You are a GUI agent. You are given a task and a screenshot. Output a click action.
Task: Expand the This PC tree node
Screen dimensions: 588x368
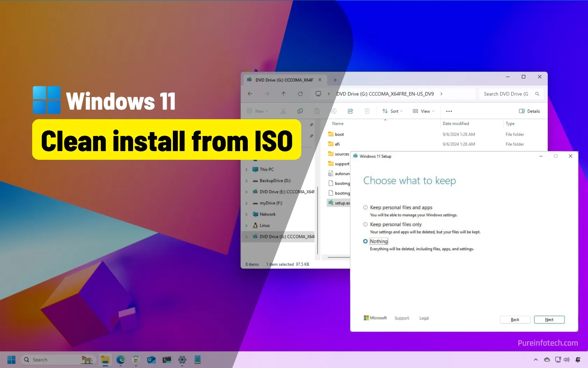point(246,169)
